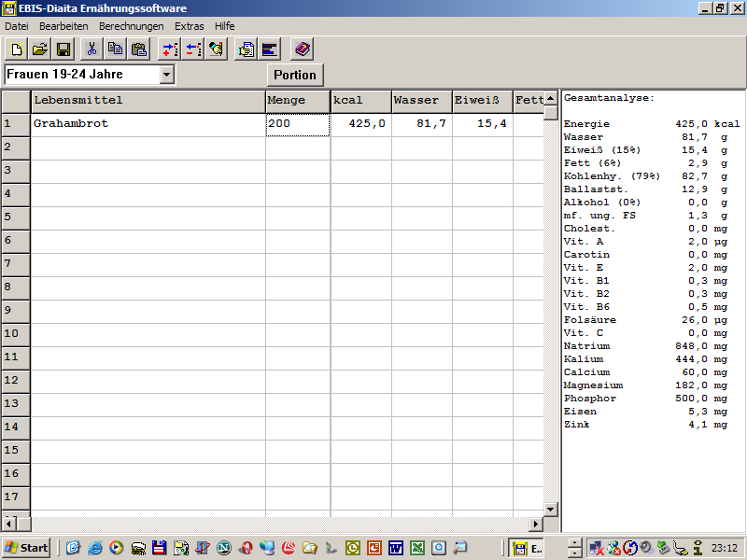The image size is (747, 560).
Task: Select the Grahambrot food entry cell
Action: pyautogui.click(x=148, y=124)
